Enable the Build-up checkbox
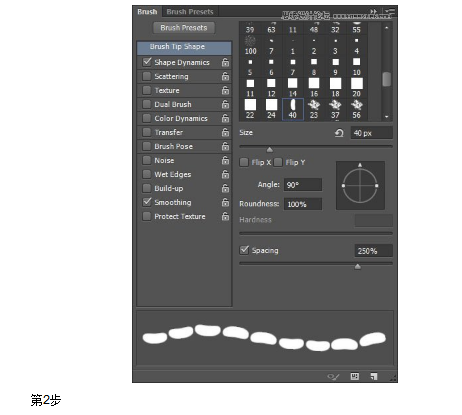The height and width of the screenshot is (415, 462). pos(147,188)
